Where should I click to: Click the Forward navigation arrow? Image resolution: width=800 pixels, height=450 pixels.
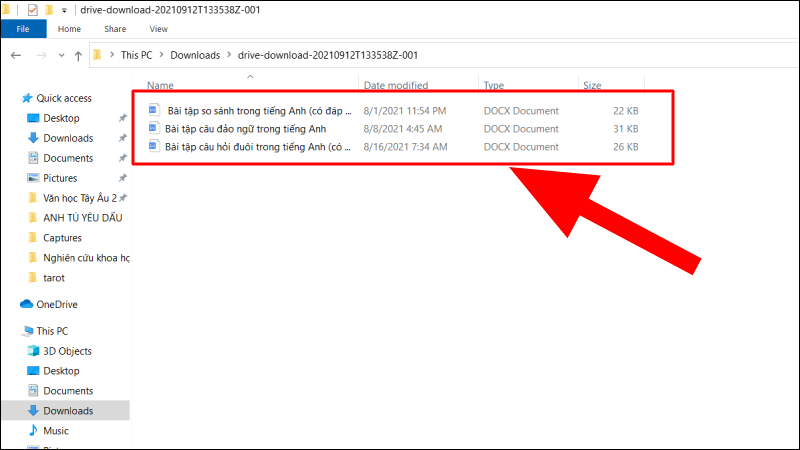click(41, 55)
